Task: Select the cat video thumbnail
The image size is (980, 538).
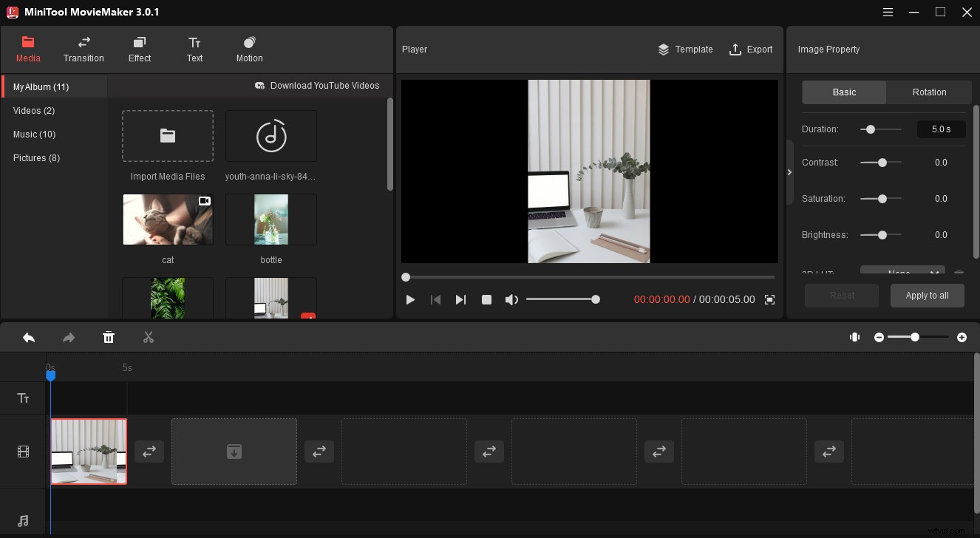Action: click(x=168, y=219)
